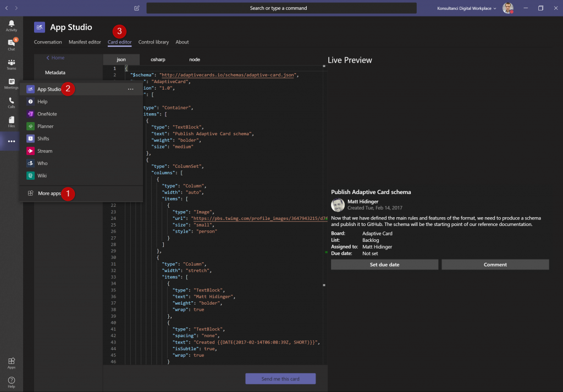Open the Apps store icon
This screenshot has width=563, height=392.
point(11,363)
